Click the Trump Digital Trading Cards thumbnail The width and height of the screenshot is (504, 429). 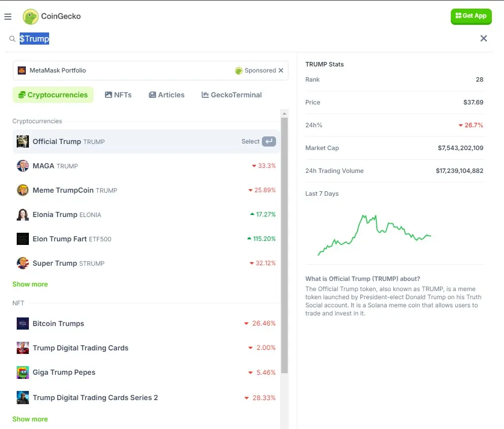point(23,348)
